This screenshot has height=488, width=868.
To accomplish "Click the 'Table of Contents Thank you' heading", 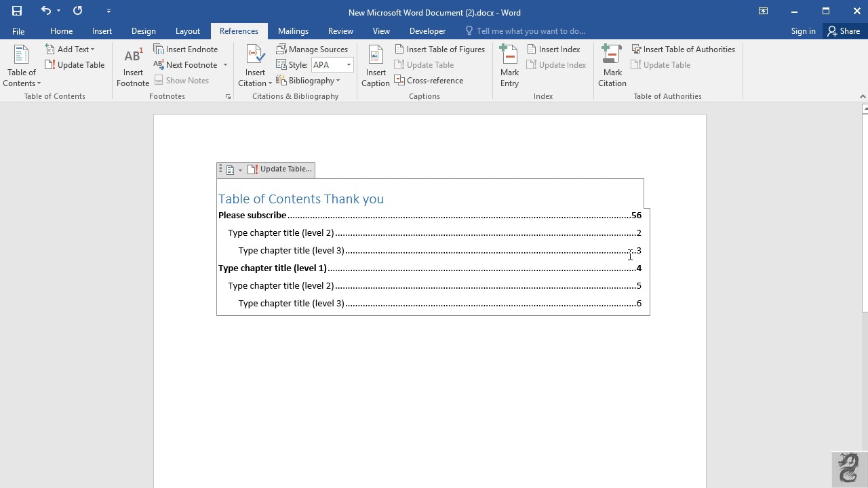I will pos(301,199).
